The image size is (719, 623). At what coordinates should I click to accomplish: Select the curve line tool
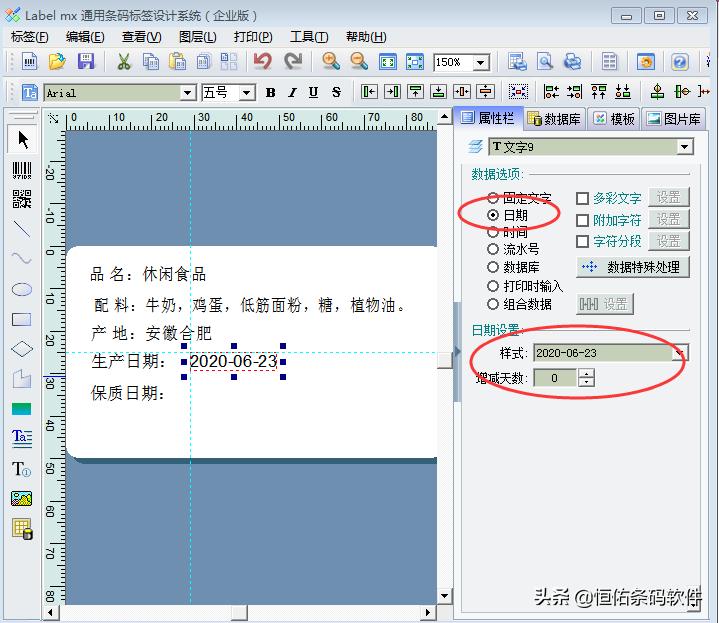22,258
